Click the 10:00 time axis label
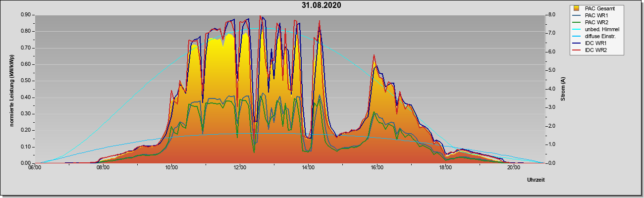The image size is (644, 198). pyautogui.click(x=171, y=168)
